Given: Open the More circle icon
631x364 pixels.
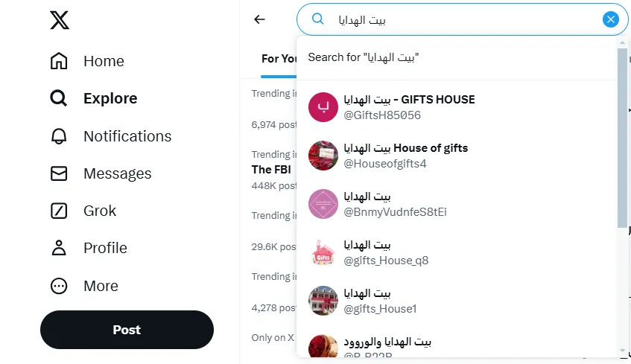Looking at the screenshot, I should coord(59,286).
